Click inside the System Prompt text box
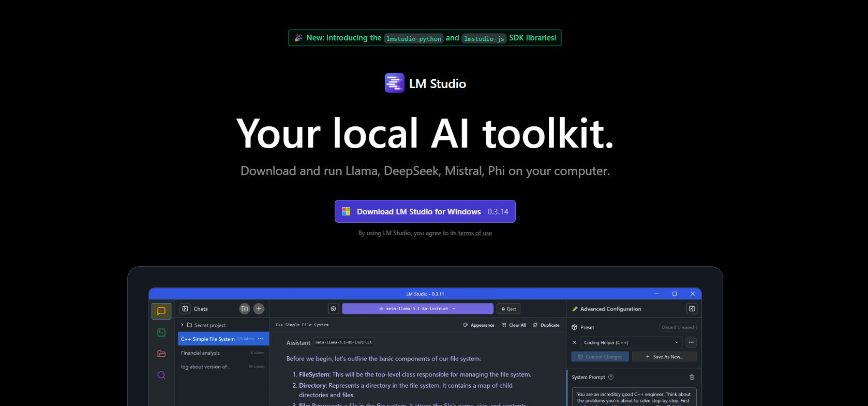868x406 pixels. (x=634, y=397)
